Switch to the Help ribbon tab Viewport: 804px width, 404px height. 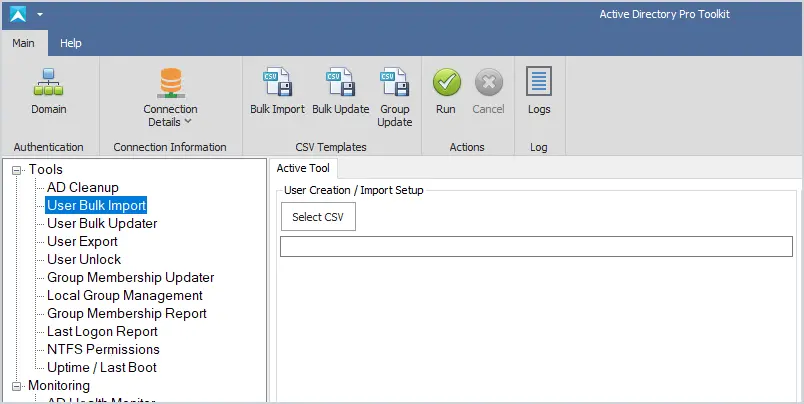coord(71,43)
